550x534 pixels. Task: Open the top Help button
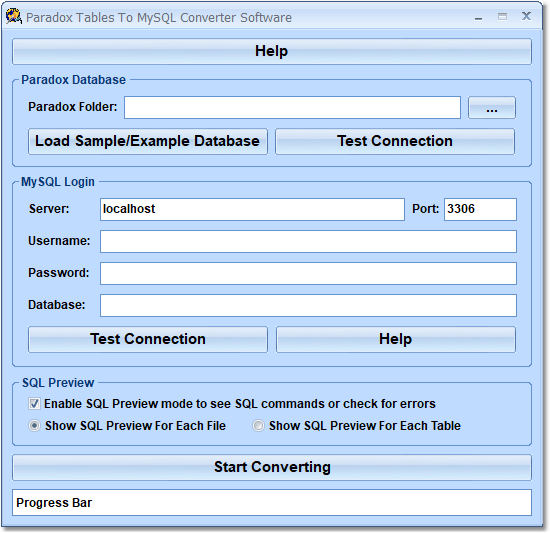pyautogui.click(x=272, y=51)
